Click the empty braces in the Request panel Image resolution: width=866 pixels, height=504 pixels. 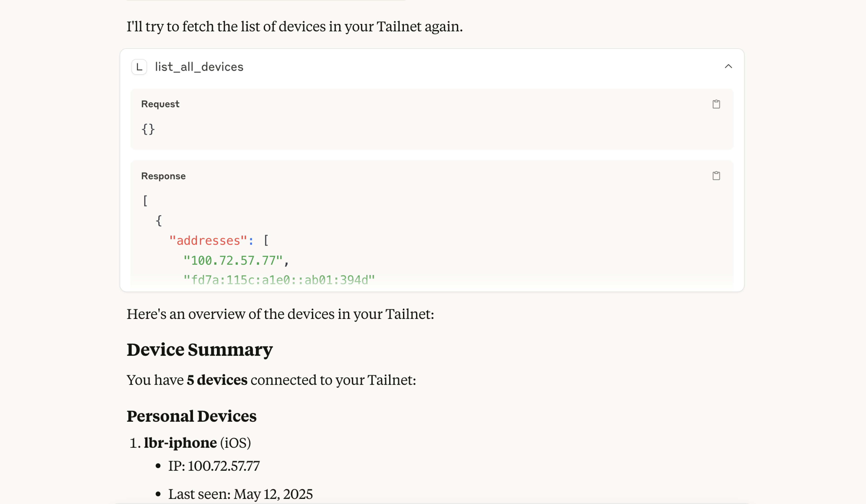148,130
